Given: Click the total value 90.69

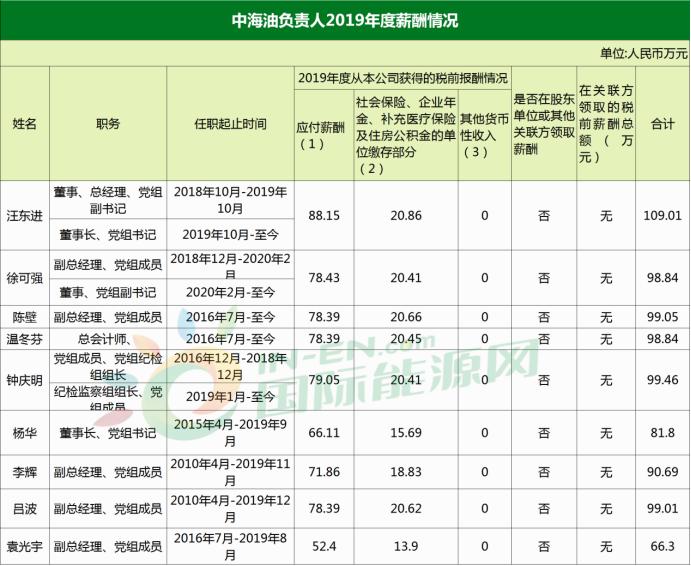Looking at the screenshot, I should [662, 472].
